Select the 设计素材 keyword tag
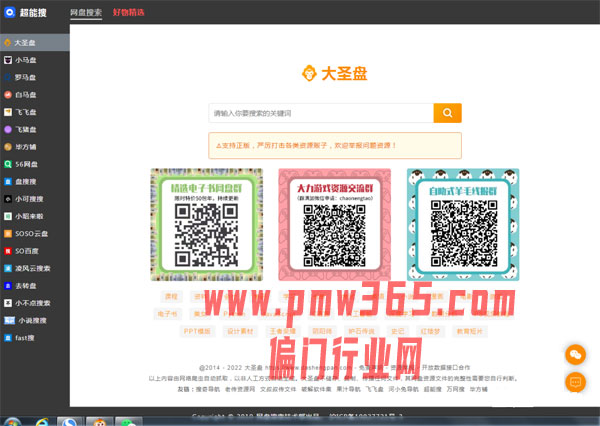This screenshot has width=600, height=426. (x=240, y=331)
